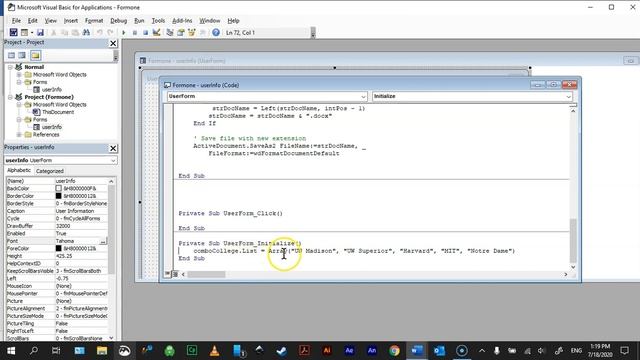The image size is (640, 360).
Task: Open Outlook from the taskbar
Action: pyautogui.click(x=439, y=351)
